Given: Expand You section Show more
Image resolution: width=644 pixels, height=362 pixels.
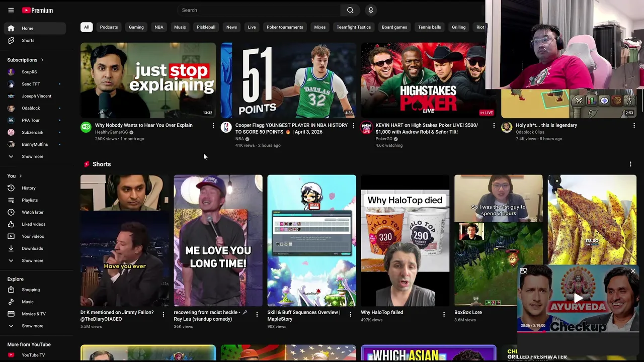Looking at the screenshot, I should tap(35, 260).
